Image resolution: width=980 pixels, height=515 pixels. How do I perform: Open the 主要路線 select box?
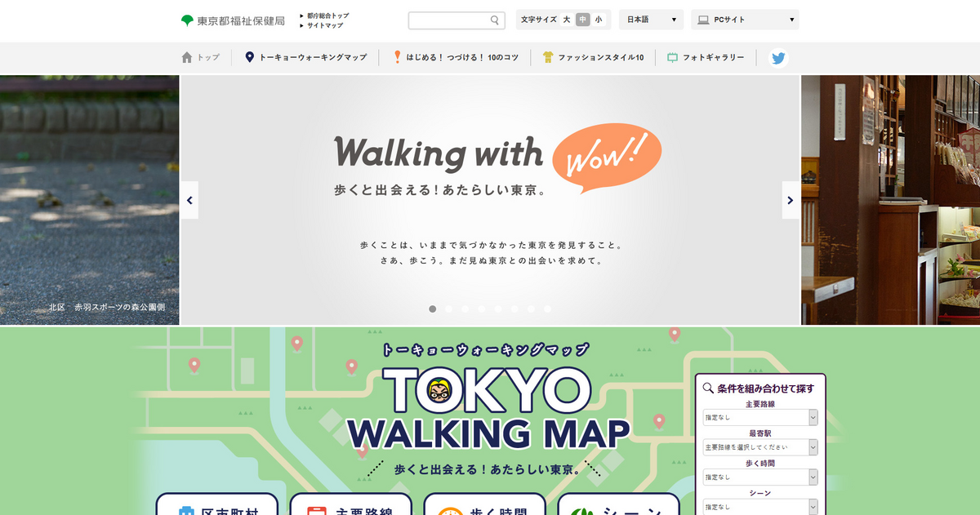pos(760,418)
